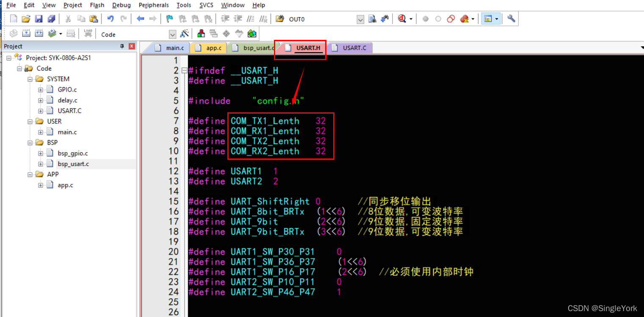Click the Undo arrow icon
Image resolution: width=644 pixels, height=317 pixels.
111,19
